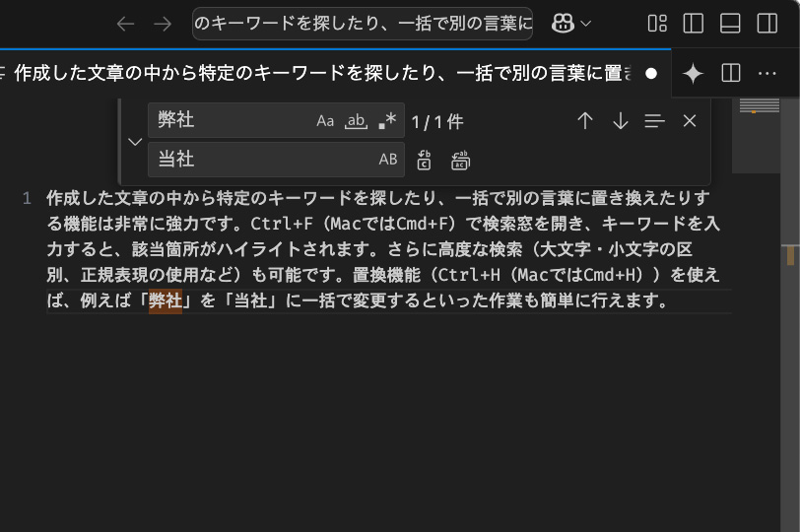The height and width of the screenshot is (532, 800).
Task: Toggle the secondary side bar
Action: [767, 24]
